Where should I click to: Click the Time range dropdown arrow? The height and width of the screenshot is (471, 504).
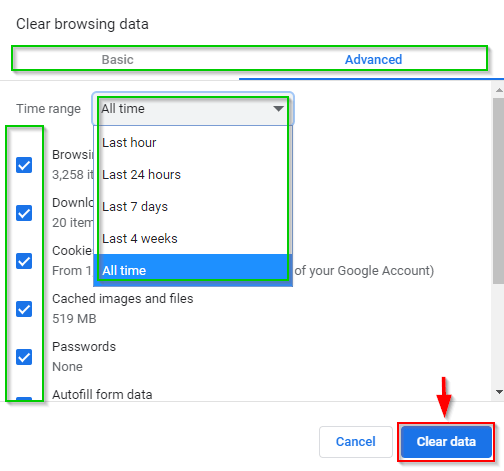tap(278, 108)
